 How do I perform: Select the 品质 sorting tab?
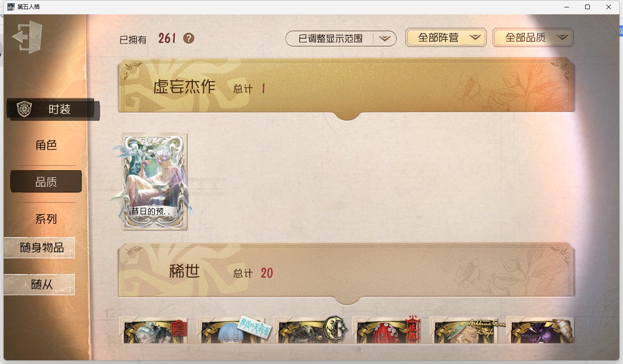click(x=46, y=182)
